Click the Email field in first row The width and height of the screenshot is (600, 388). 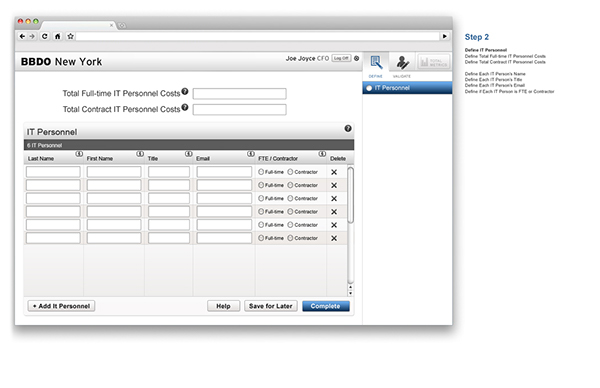pyautogui.click(x=224, y=172)
